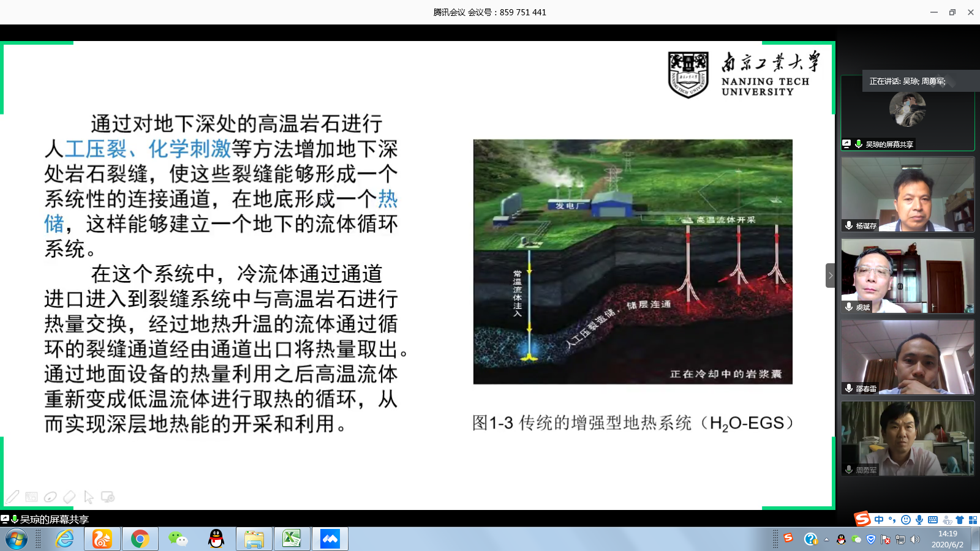Select 杨谋存's video thumbnail

907,194
